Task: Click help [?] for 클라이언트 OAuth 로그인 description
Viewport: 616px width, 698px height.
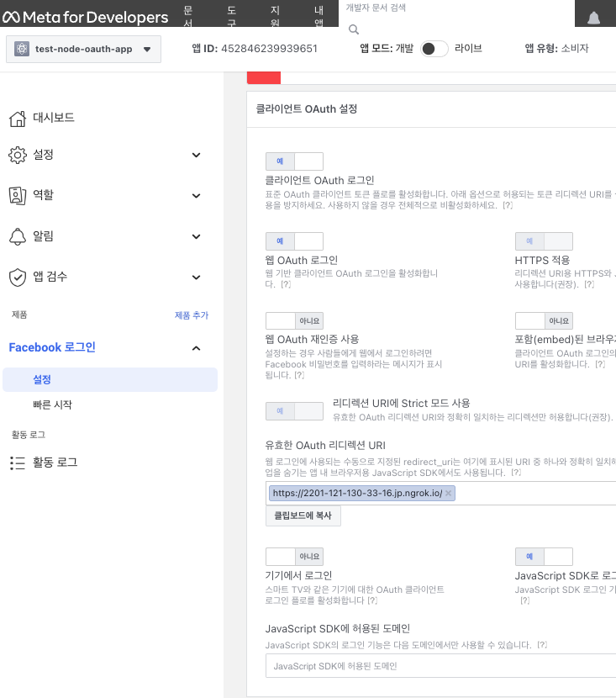Action: 508,205
